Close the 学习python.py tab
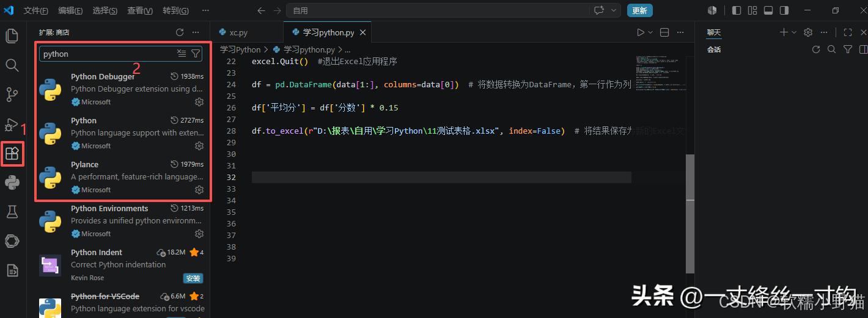The height and width of the screenshot is (318, 868). coord(363,32)
